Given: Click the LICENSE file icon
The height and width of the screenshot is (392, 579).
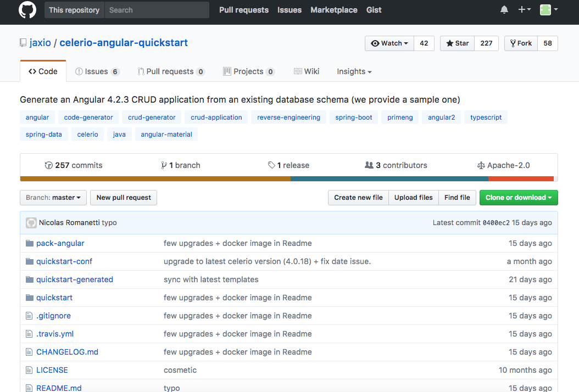Looking at the screenshot, I should (29, 370).
